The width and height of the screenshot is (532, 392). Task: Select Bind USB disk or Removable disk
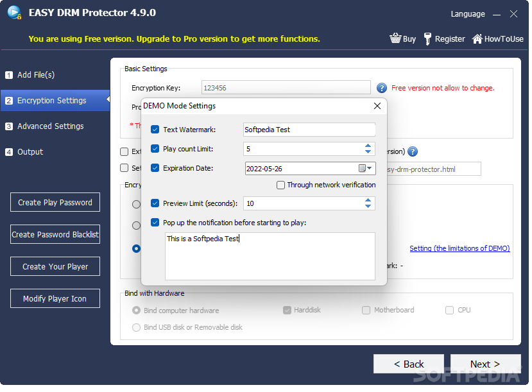[x=137, y=327]
